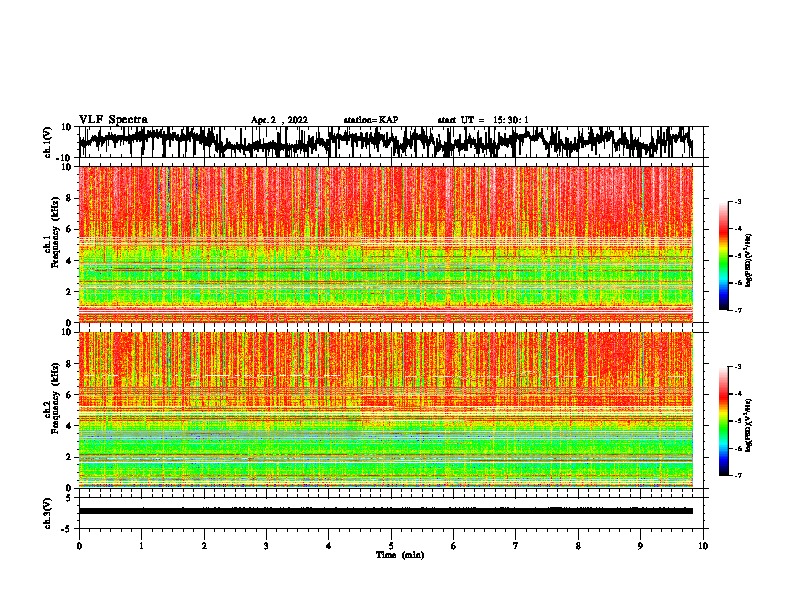Click the ch.1 color bar log(PSD) label
This screenshot has height=612, width=792.
coord(749,261)
